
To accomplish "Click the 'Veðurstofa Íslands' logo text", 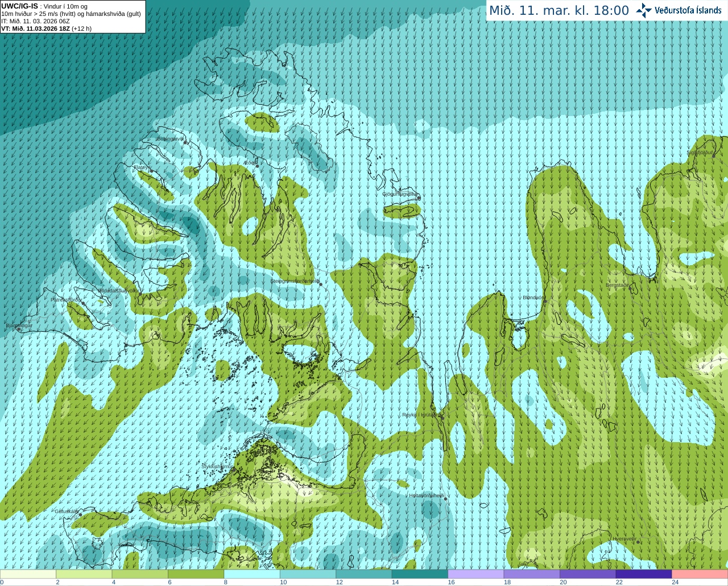I will click(688, 10).
